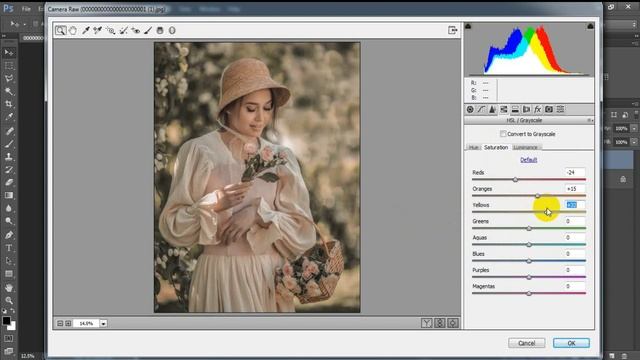640x360 pixels.
Task: Click the Yellows value field
Action: point(575,205)
